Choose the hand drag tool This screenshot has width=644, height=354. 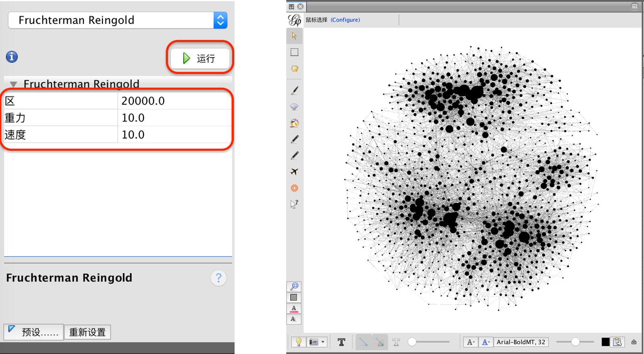[x=294, y=69]
